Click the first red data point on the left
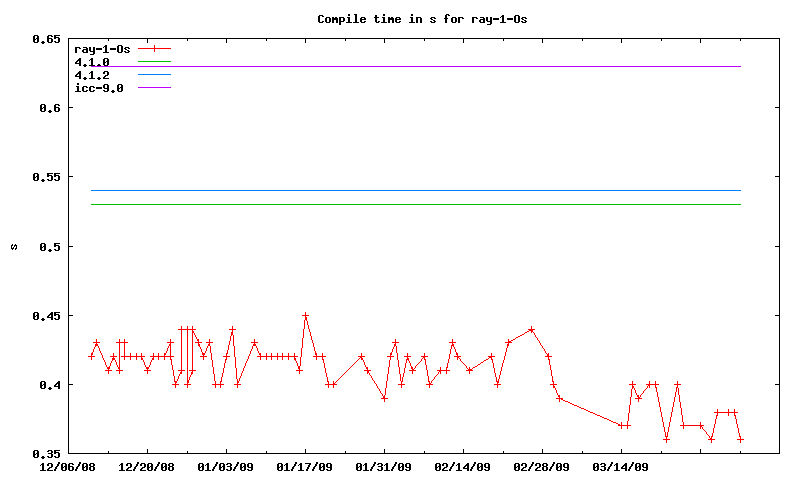Screen dimensions: 800x480 (91, 356)
